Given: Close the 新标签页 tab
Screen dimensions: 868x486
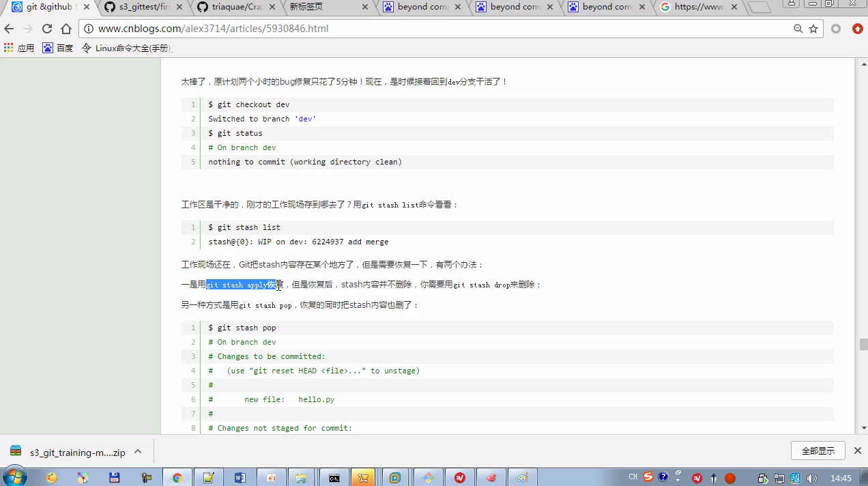Looking at the screenshot, I should tap(364, 7).
